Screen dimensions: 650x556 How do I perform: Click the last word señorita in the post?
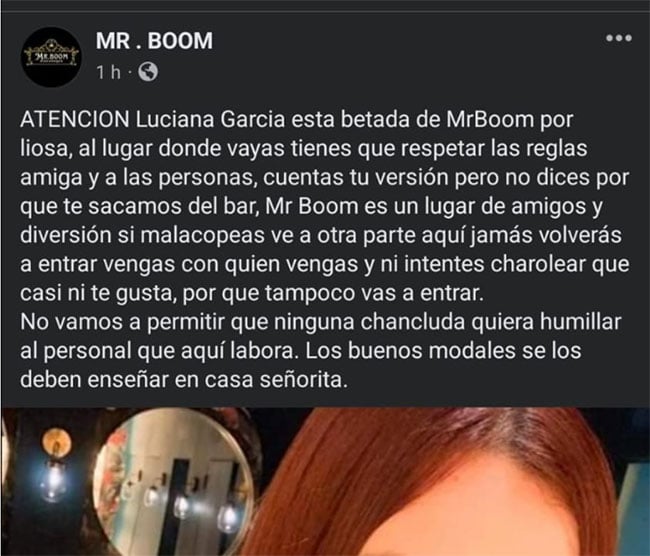pos(303,380)
